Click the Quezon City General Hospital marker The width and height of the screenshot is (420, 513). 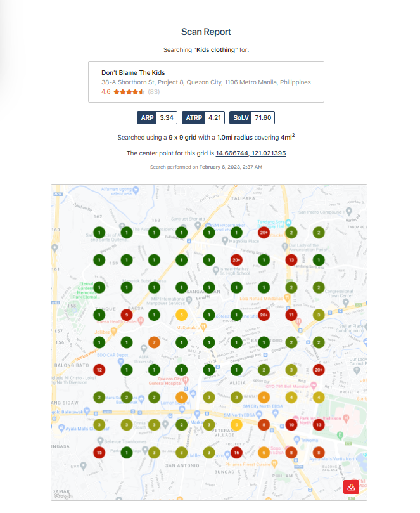[186, 380]
